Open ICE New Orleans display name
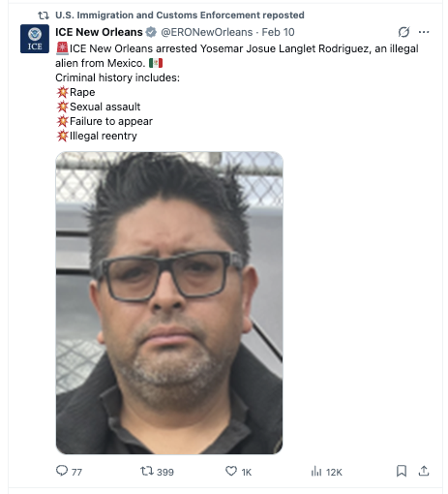The width and height of the screenshot is (448, 494). click(x=99, y=32)
